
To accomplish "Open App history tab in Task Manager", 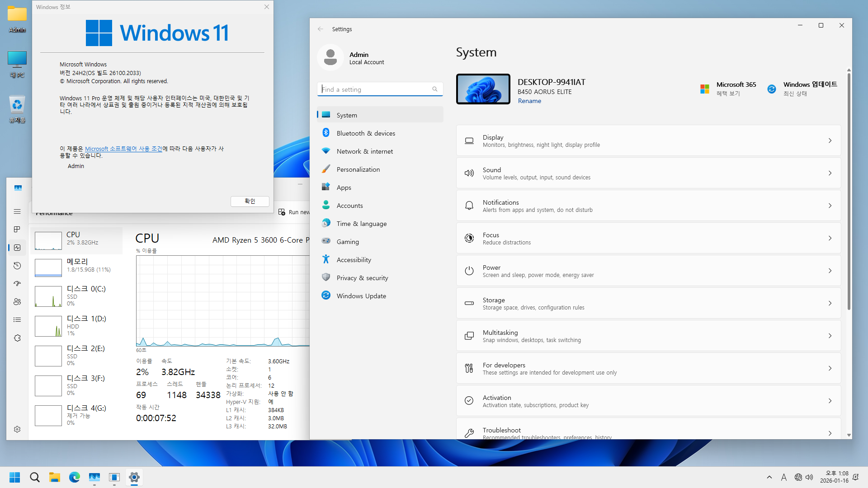I will coord(17,266).
